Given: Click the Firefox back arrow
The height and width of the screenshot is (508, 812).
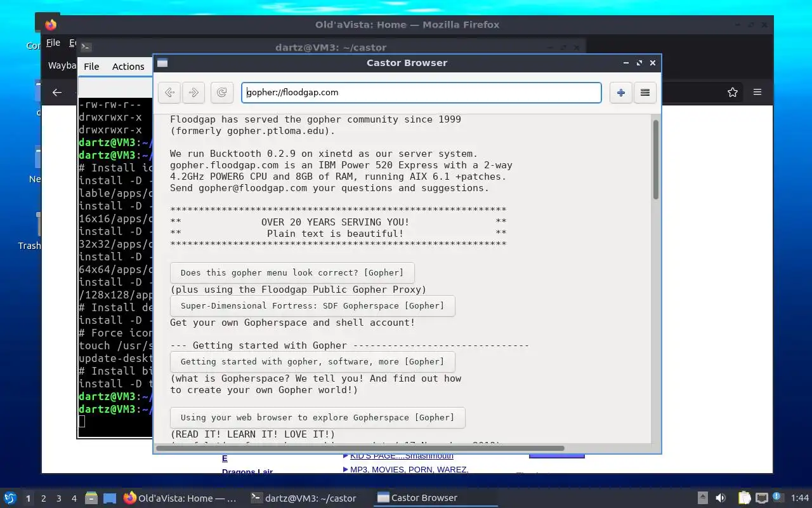Looking at the screenshot, I should tap(57, 92).
